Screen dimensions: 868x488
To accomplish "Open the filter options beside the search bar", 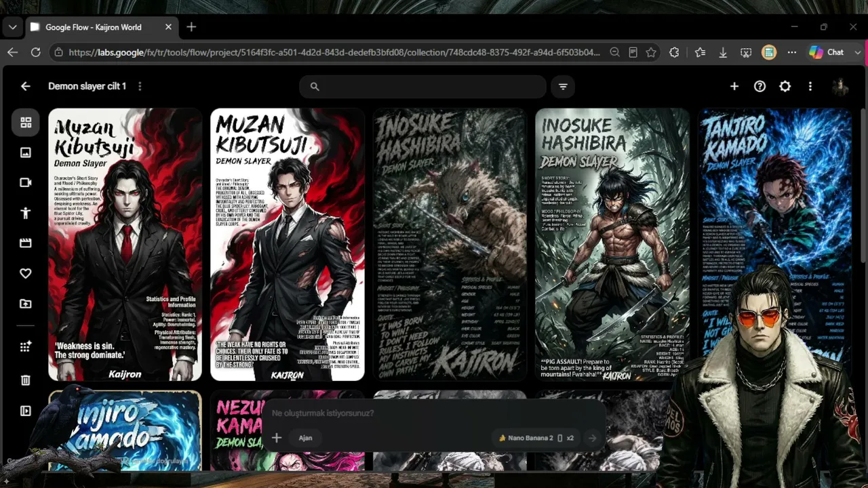I will [x=563, y=86].
